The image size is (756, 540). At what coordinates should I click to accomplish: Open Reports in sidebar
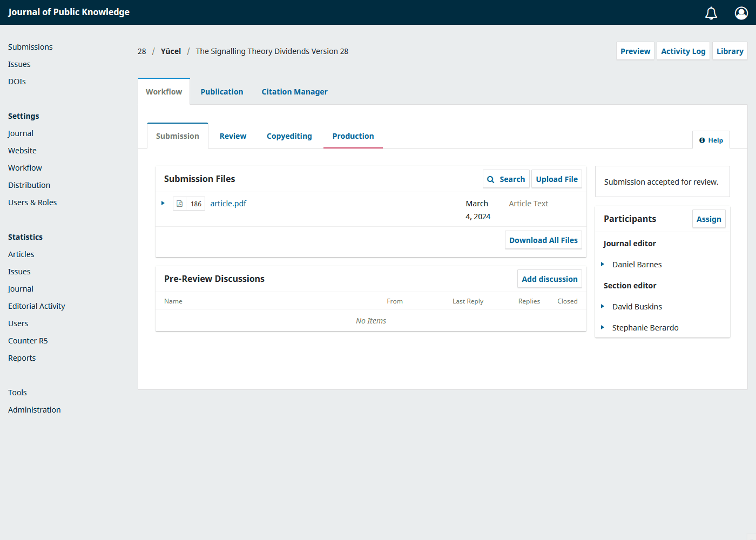pos(22,358)
